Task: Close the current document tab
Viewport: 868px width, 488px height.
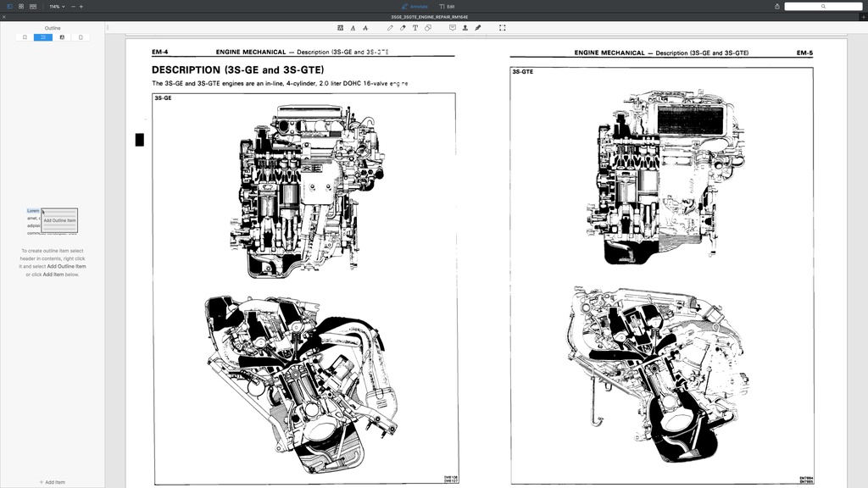Action: pyautogui.click(x=4, y=17)
